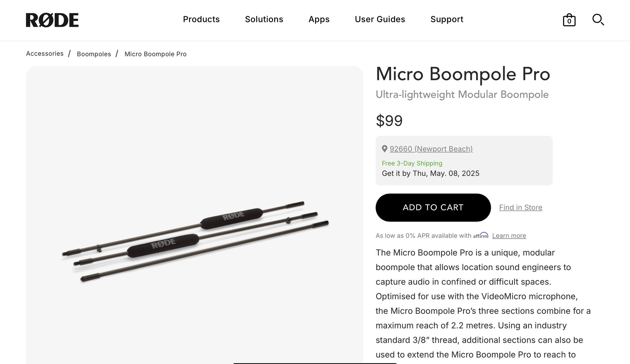Click the location pin icon
The image size is (630, 364).
[385, 149]
